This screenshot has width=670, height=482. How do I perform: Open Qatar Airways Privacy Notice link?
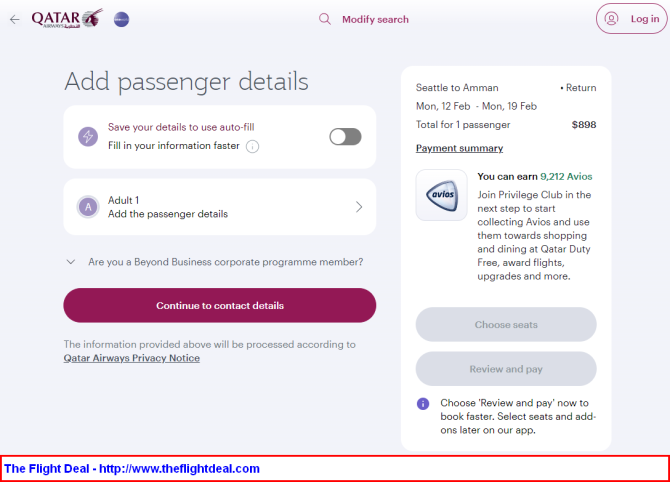tap(132, 358)
